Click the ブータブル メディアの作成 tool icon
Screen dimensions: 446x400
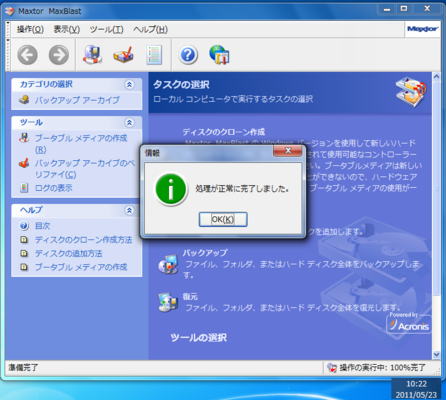point(24,138)
